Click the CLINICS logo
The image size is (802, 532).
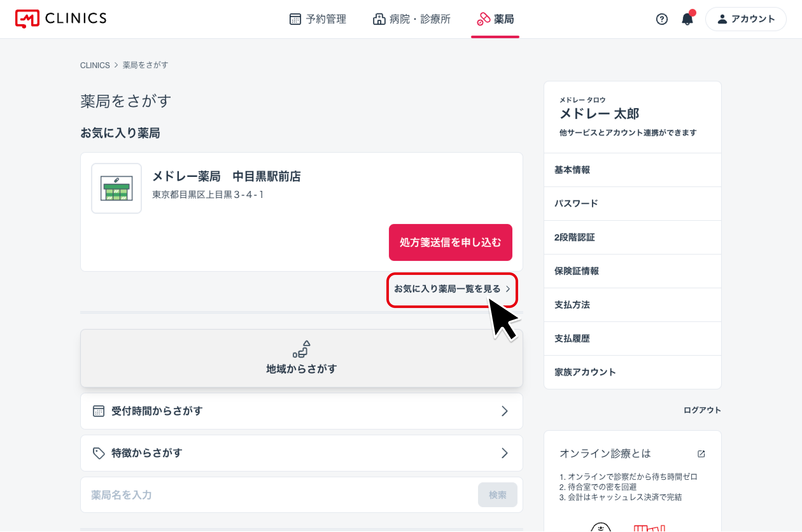point(61,19)
